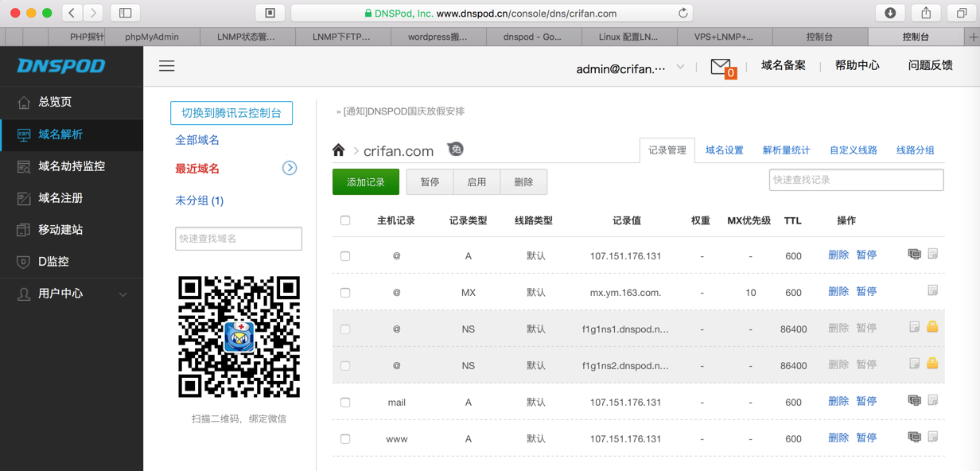Tick the select-all checkbox in table header
This screenshot has height=471, width=980.
345,220
